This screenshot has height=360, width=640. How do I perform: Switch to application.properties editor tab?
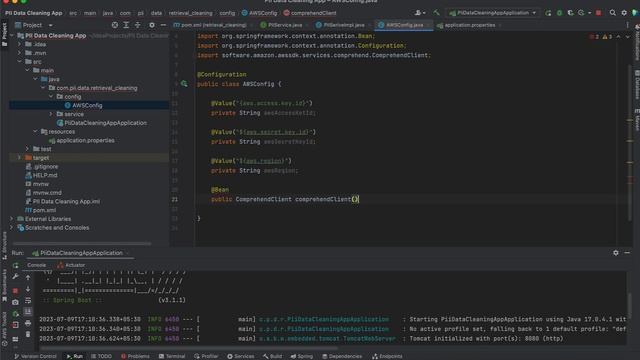[469, 25]
